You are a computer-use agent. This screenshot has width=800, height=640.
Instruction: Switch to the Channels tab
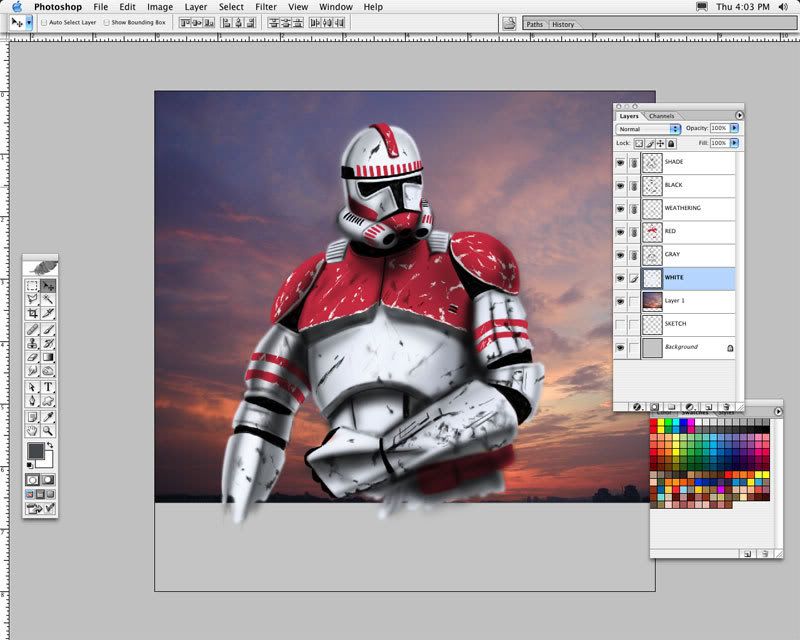pos(662,116)
